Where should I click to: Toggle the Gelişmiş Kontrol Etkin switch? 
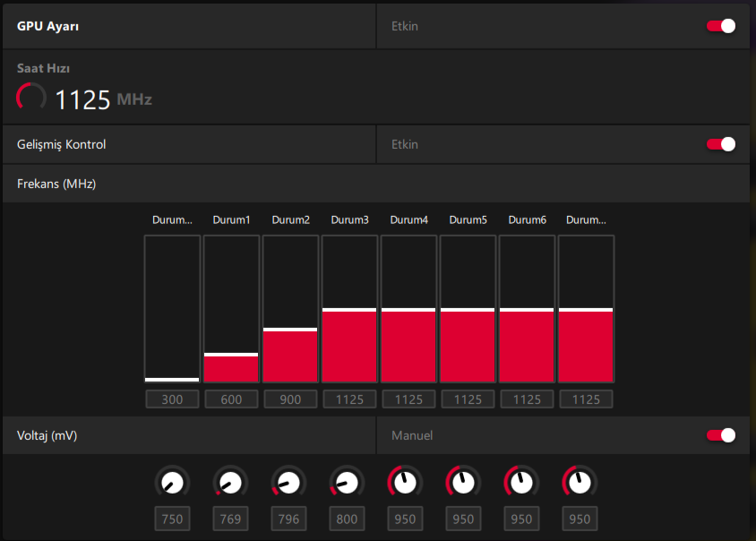(721, 144)
